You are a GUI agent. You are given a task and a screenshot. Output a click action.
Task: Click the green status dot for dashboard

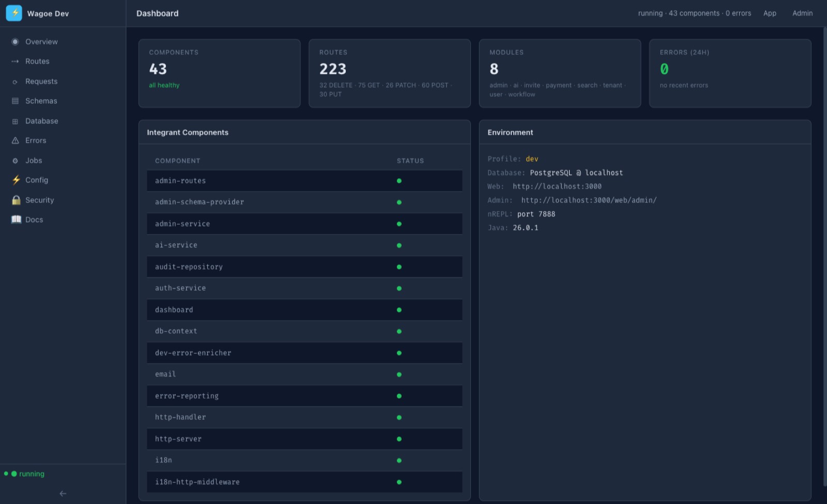pyautogui.click(x=399, y=310)
